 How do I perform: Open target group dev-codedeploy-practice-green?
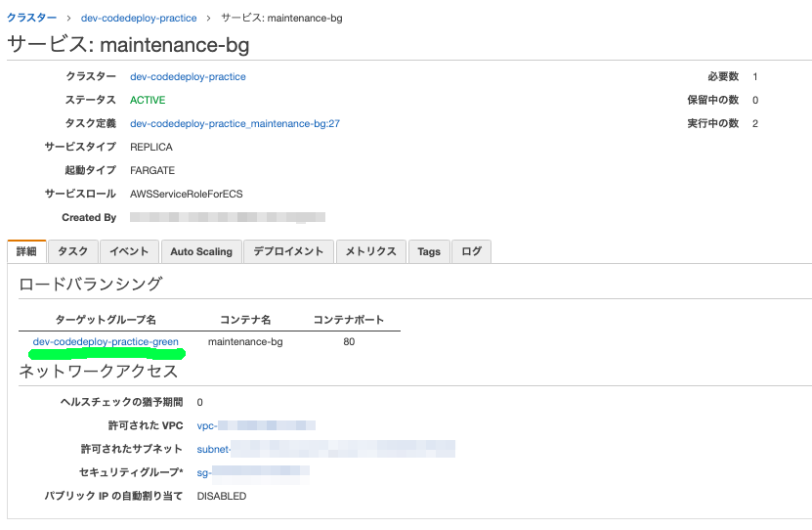pyautogui.click(x=106, y=341)
